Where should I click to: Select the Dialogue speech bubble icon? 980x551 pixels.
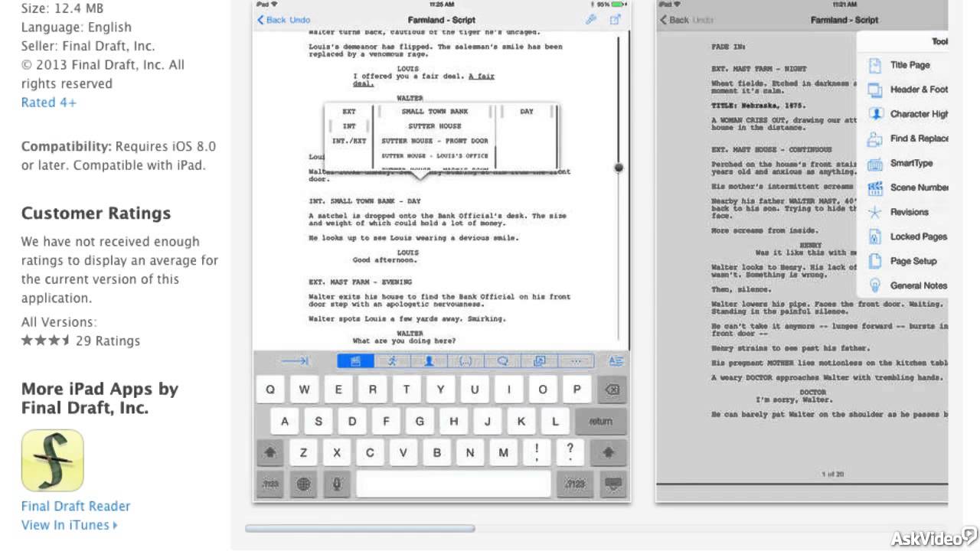502,361
